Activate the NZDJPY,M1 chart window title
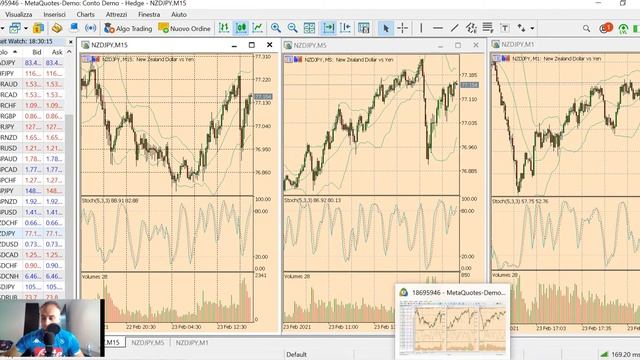 (x=517, y=44)
